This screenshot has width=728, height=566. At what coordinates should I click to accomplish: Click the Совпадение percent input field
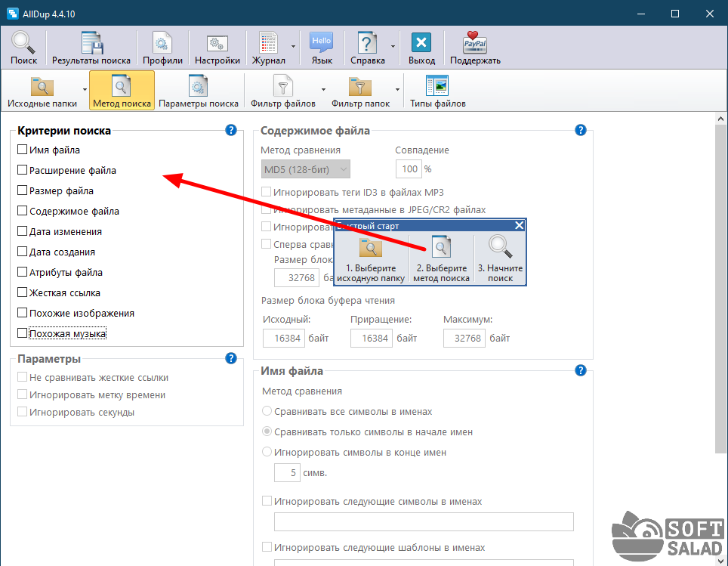pos(408,169)
